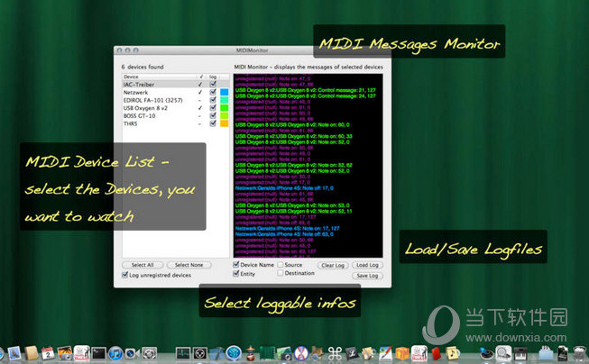Toggle the log checkbox for BOSS GT-10
This screenshot has height=364, width=589.
(x=213, y=115)
